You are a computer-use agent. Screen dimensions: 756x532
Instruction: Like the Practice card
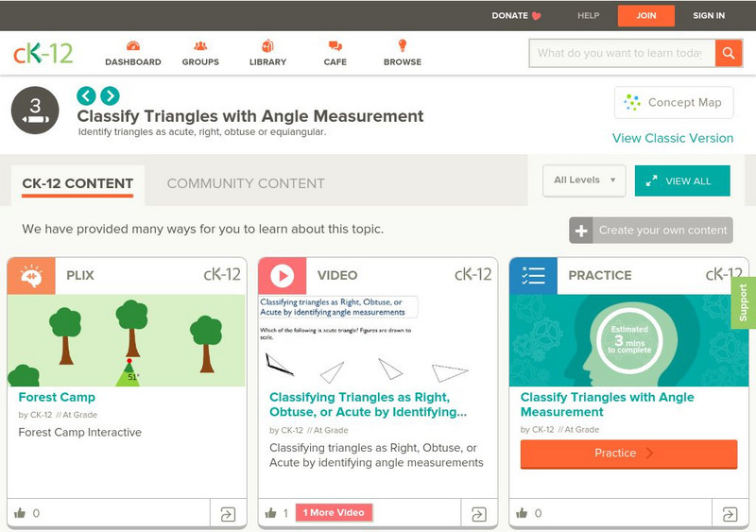tap(522, 513)
